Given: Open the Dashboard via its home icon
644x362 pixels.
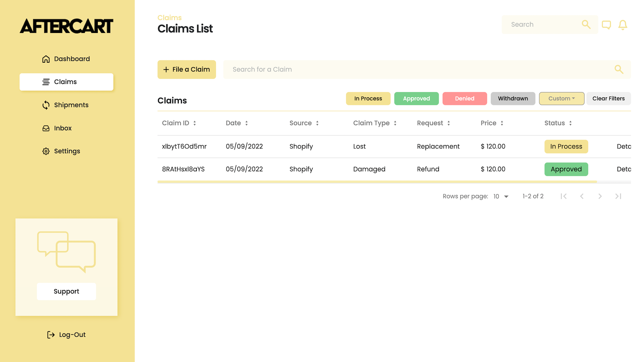Looking at the screenshot, I should [46, 59].
